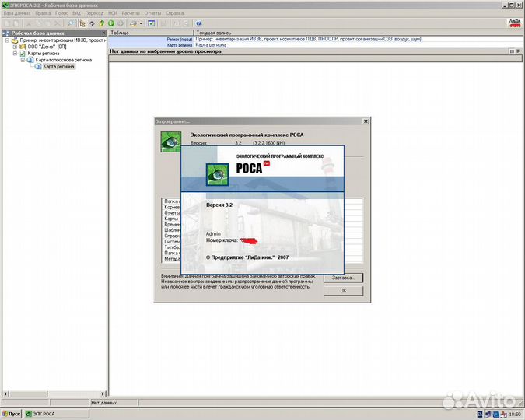
Task: Open the Расчеты menu
Action: (130, 13)
